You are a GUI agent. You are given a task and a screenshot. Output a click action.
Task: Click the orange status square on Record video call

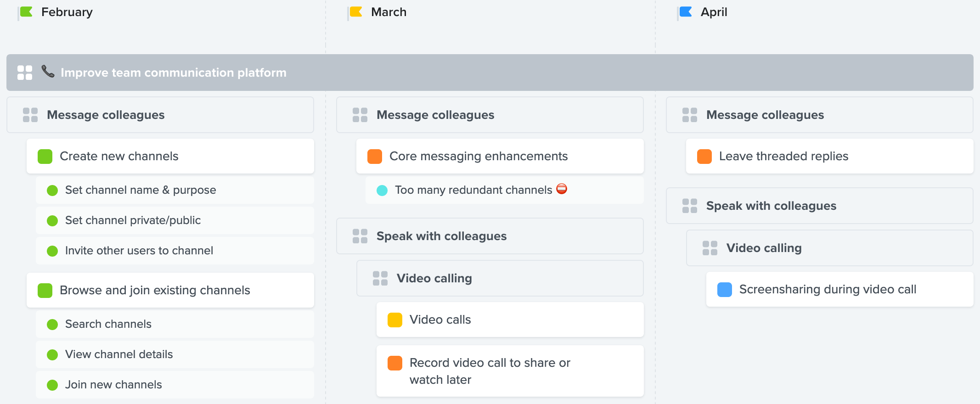[395, 363]
